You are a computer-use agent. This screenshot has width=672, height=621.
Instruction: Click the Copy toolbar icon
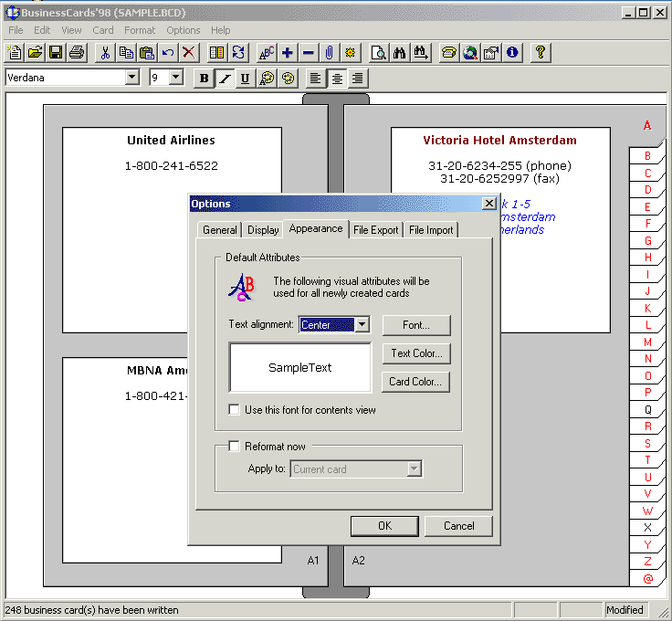pyautogui.click(x=126, y=53)
